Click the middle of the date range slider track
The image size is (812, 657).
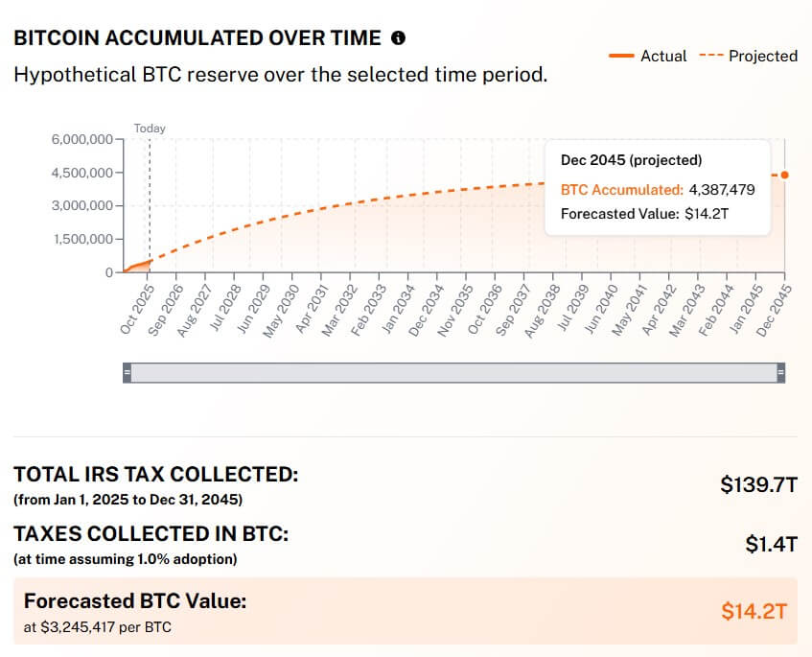click(454, 370)
